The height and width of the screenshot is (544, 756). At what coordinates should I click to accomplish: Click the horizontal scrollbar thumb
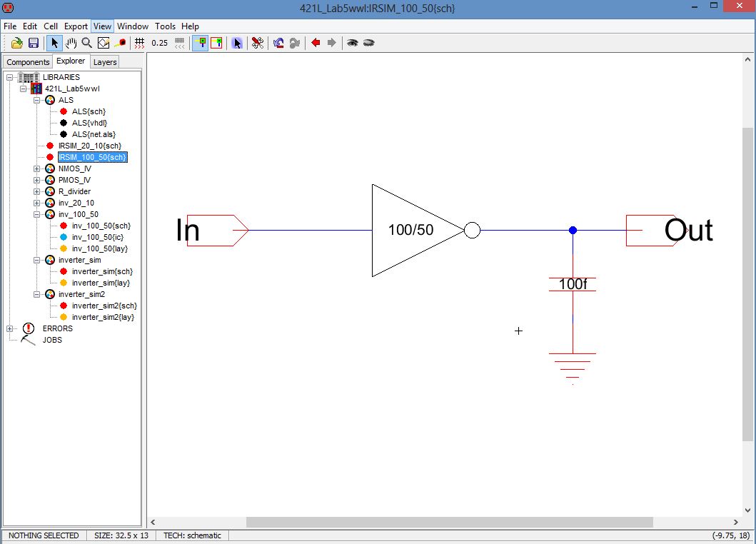[x=449, y=523]
